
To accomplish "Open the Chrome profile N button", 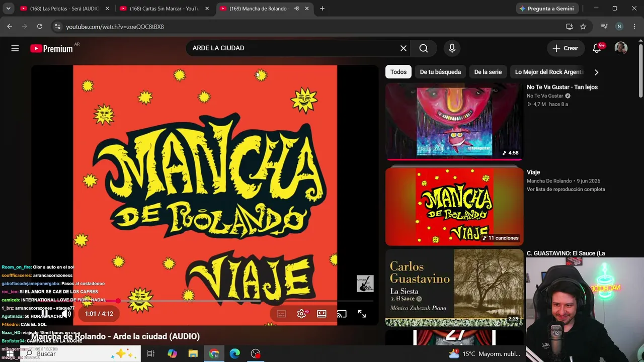I will 619,27.
